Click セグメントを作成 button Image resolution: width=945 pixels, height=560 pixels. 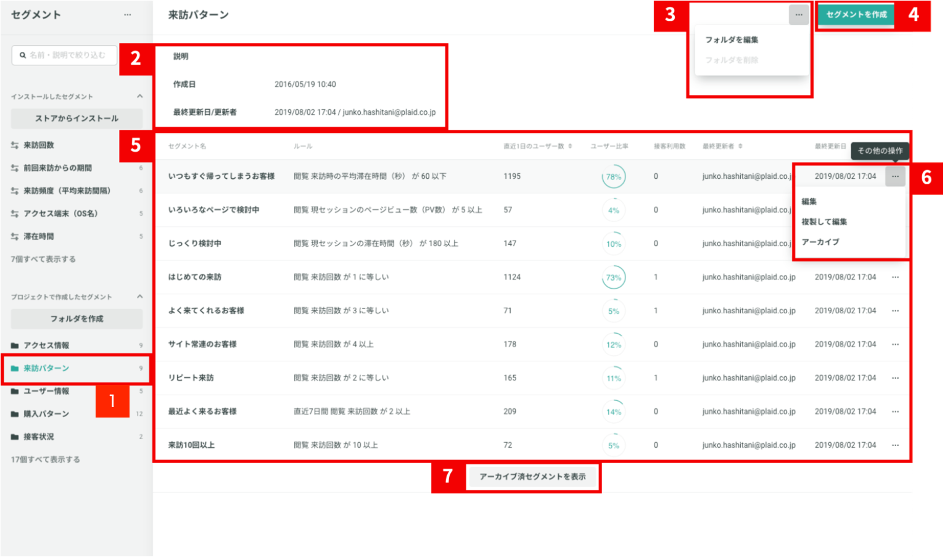[x=856, y=15]
